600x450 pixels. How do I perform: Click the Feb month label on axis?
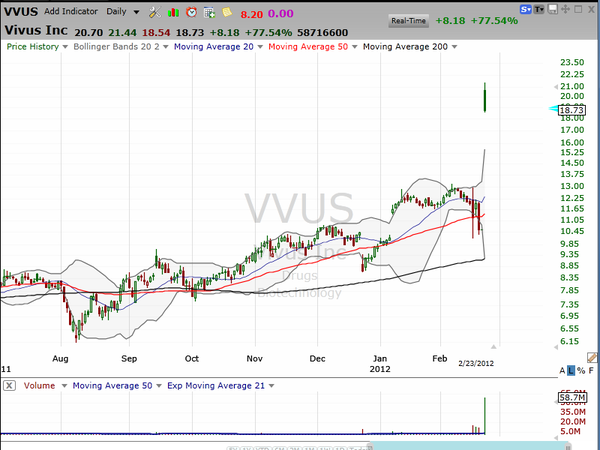(x=440, y=359)
